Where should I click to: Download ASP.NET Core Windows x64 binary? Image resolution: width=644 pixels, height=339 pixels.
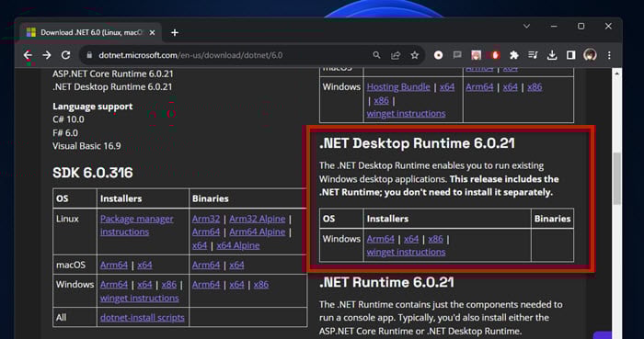coord(510,87)
